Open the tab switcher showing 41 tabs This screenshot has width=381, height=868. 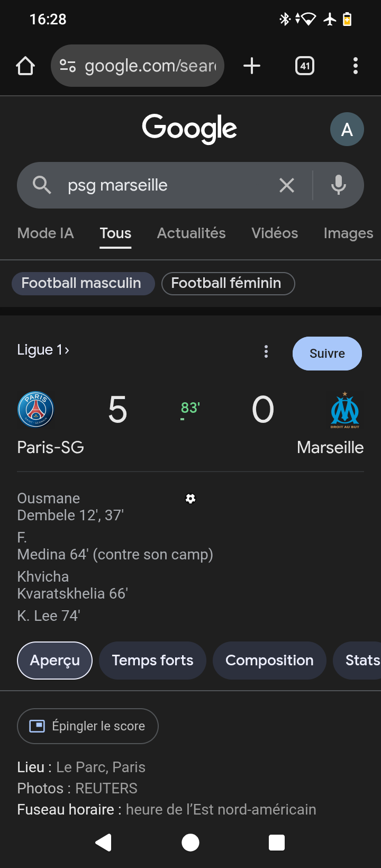pyautogui.click(x=305, y=66)
